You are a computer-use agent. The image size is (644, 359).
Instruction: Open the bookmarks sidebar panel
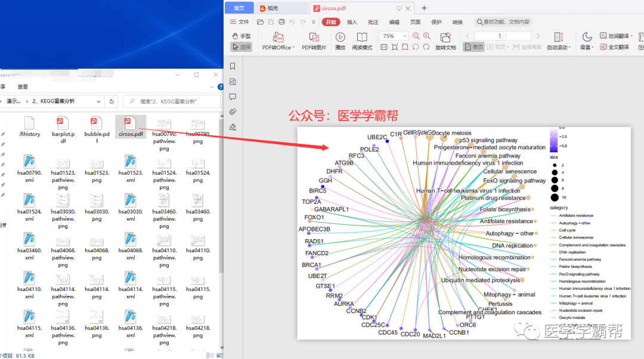(233, 66)
